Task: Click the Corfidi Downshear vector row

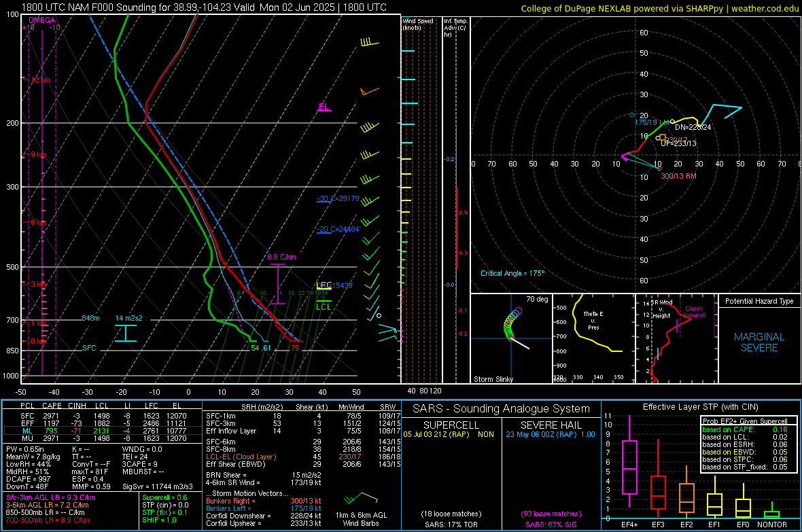Action: coord(264,516)
